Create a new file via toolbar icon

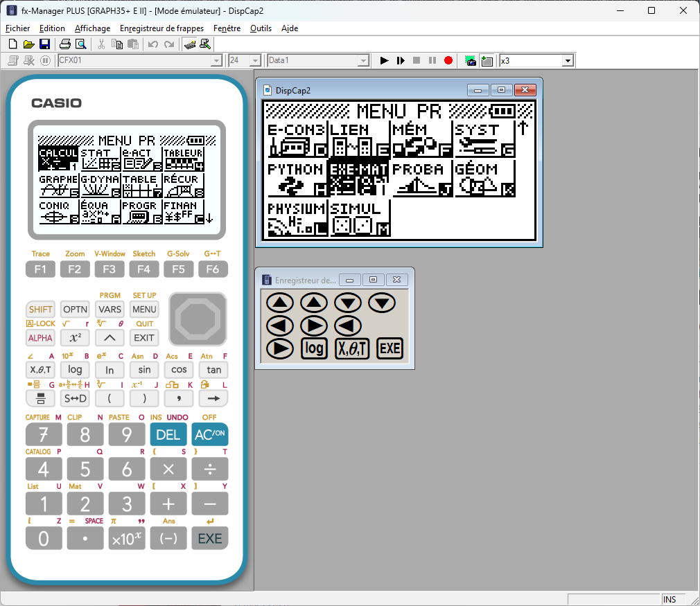click(x=13, y=44)
